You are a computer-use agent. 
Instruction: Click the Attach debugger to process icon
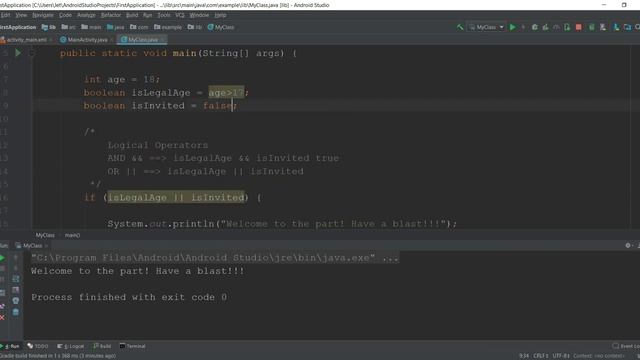(x=567, y=27)
